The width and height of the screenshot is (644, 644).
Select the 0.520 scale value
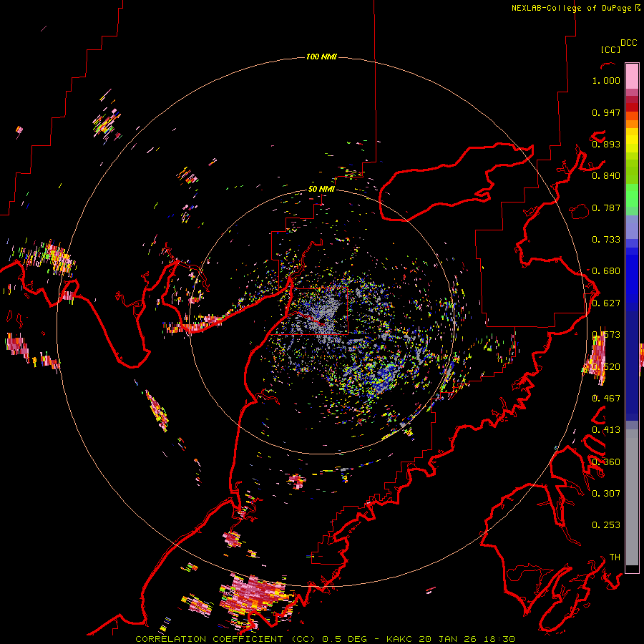click(606, 367)
